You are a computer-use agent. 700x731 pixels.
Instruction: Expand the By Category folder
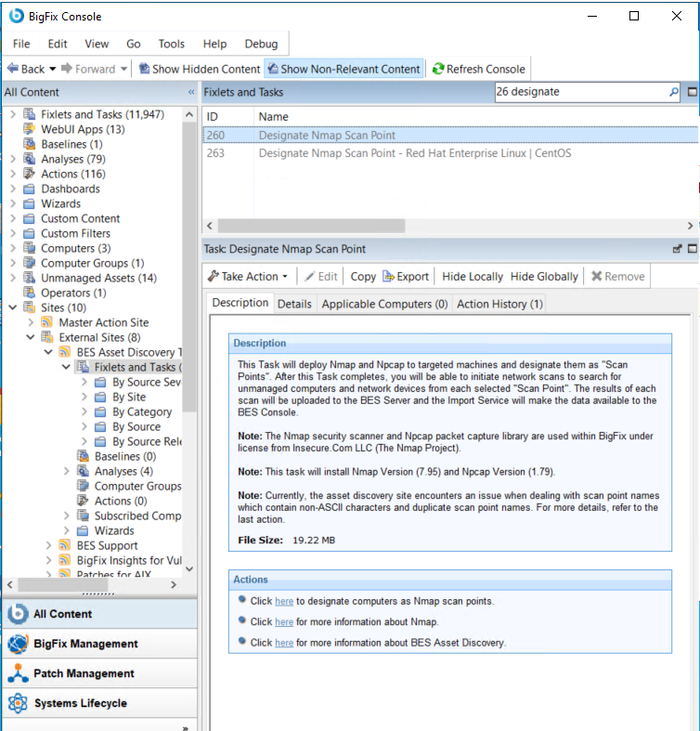(x=84, y=411)
